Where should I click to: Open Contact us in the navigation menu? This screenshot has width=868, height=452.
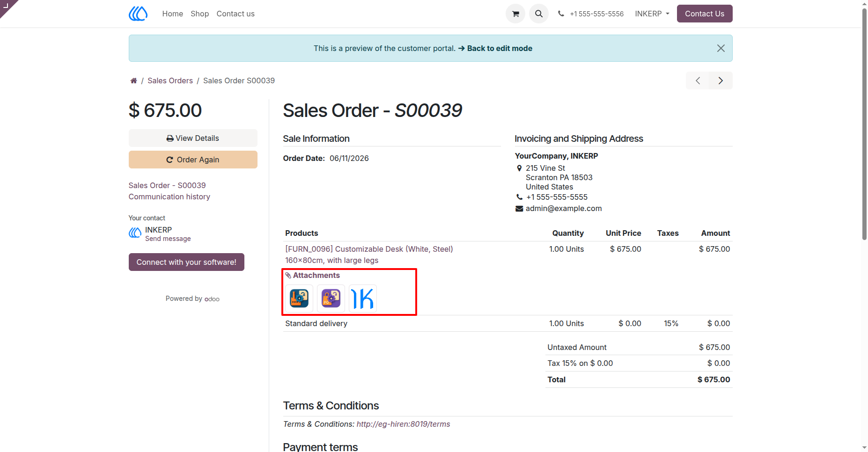[235, 14]
